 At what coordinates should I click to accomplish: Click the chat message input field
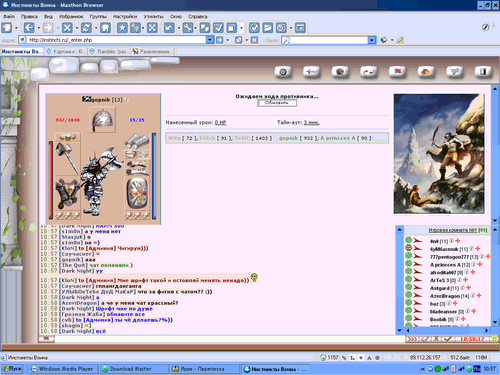coord(230,339)
